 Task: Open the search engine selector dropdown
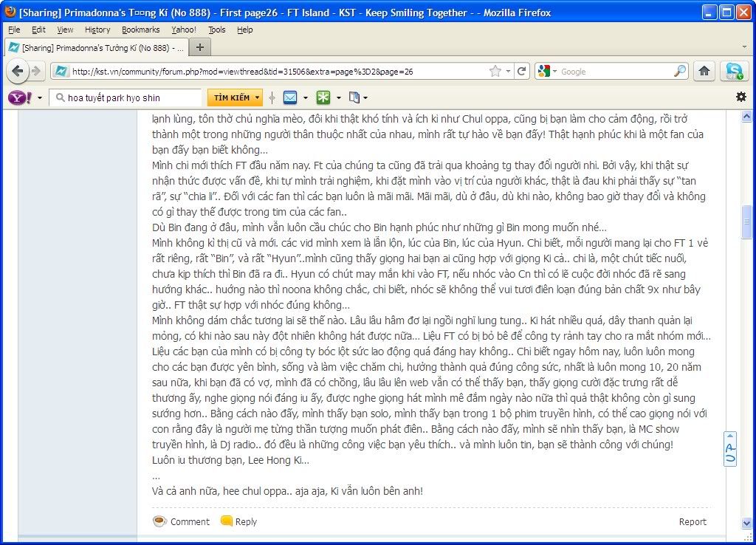pyautogui.click(x=554, y=72)
